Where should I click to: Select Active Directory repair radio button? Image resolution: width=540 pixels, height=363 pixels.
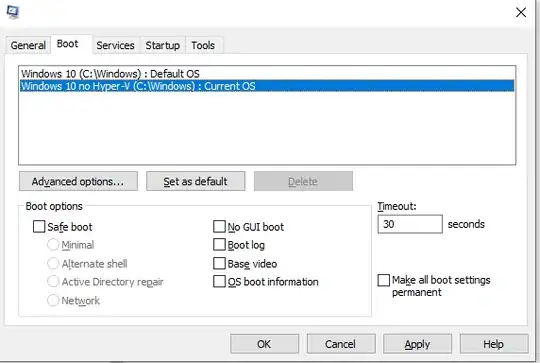[x=53, y=281]
